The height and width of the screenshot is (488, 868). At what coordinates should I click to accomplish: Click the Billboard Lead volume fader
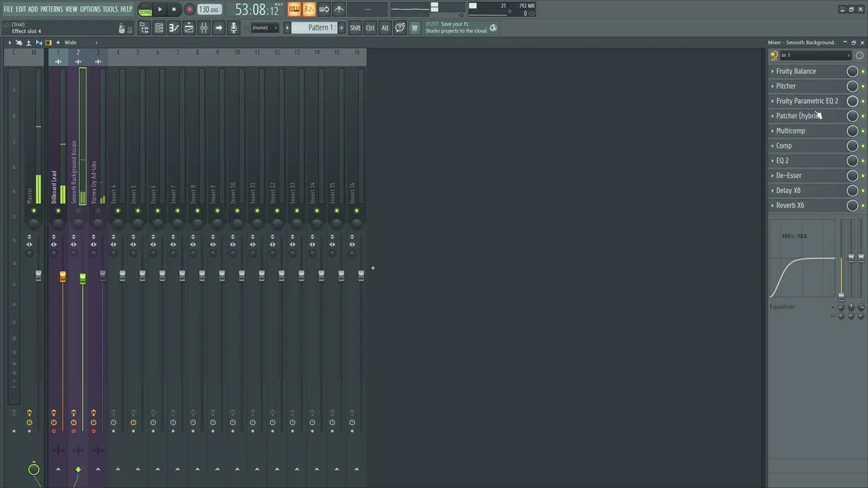pyautogui.click(x=62, y=277)
